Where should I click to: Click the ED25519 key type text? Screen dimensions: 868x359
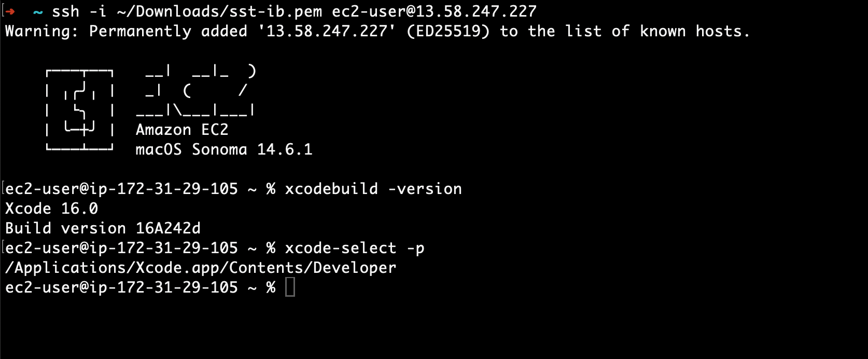pos(449,31)
